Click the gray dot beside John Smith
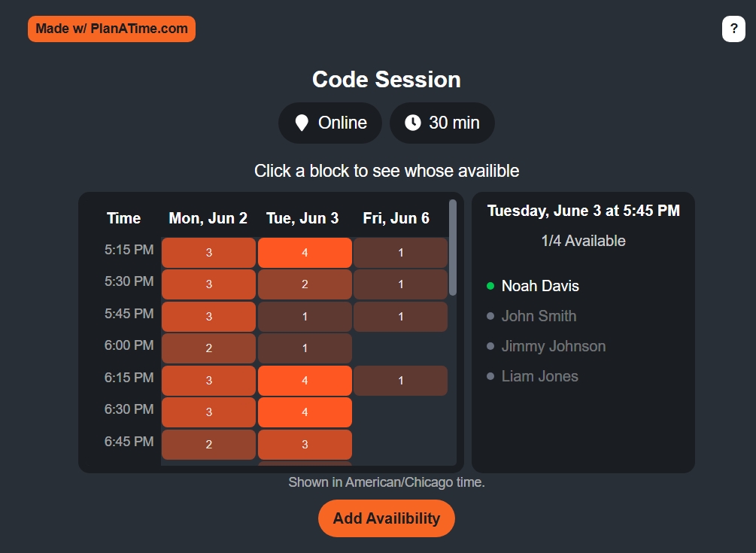The width and height of the screenshot is (756, 553). click(490, 316)
